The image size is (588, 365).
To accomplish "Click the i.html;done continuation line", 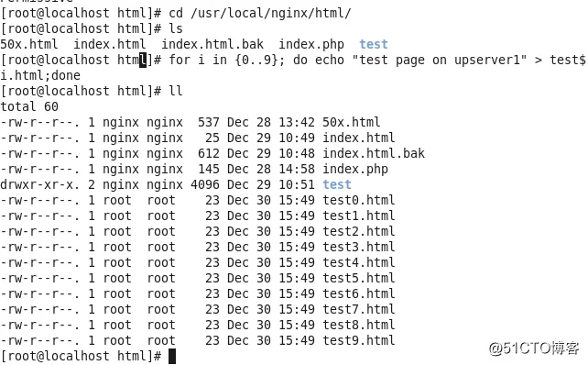I will click(x=40, y=75).
